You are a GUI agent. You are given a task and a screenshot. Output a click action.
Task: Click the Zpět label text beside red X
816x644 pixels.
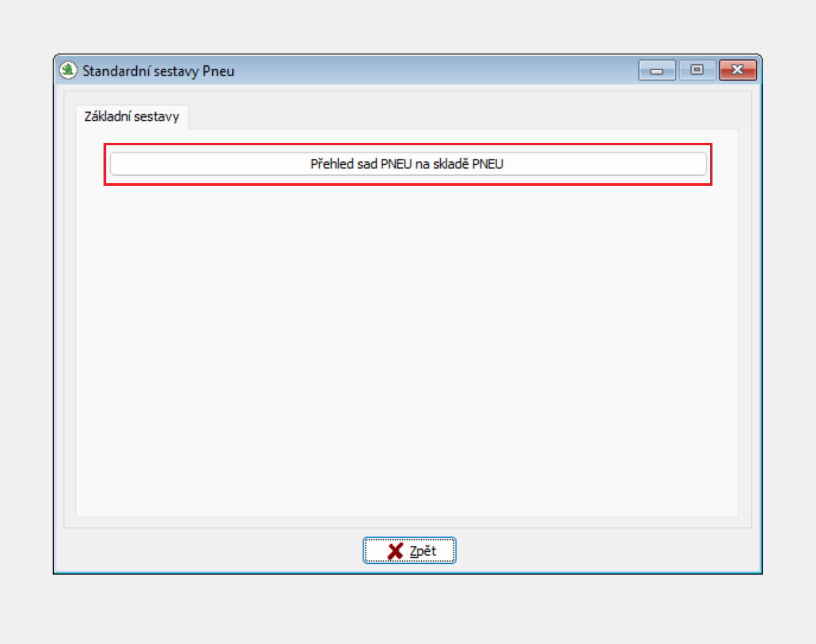click(423, 551)
